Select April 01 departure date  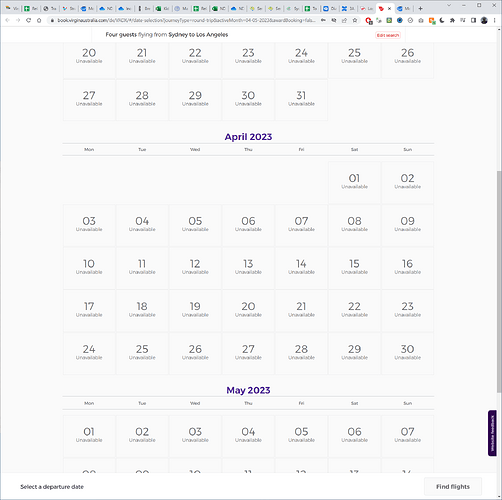point(354,182)
